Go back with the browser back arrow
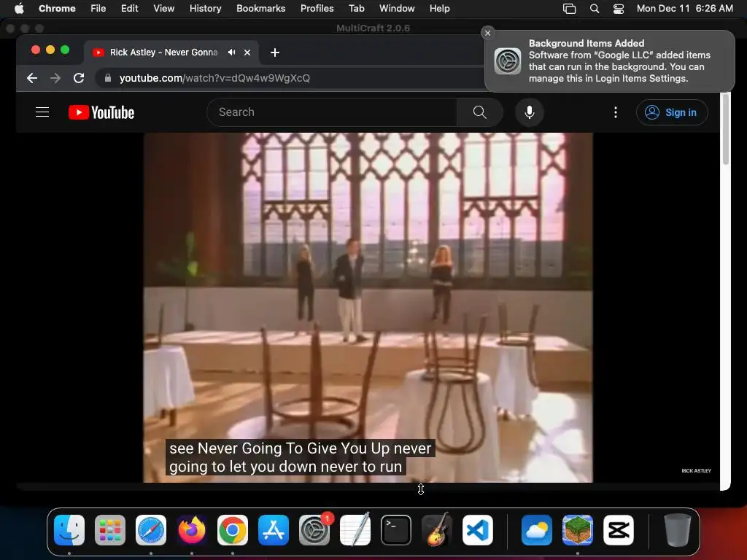The height and width of the screenshot is (560, 747). 32,78
